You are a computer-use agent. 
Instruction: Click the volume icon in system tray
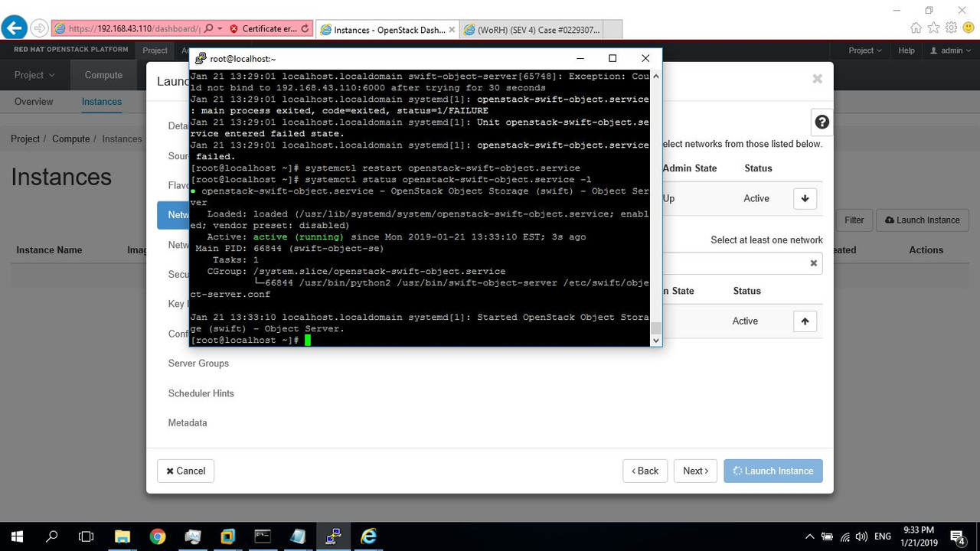(861, 536)
